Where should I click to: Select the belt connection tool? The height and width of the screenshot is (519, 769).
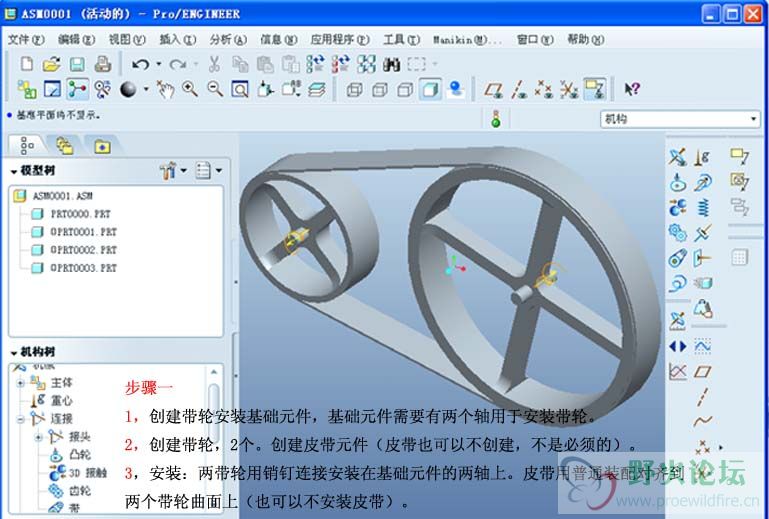[x=678, y=258]
